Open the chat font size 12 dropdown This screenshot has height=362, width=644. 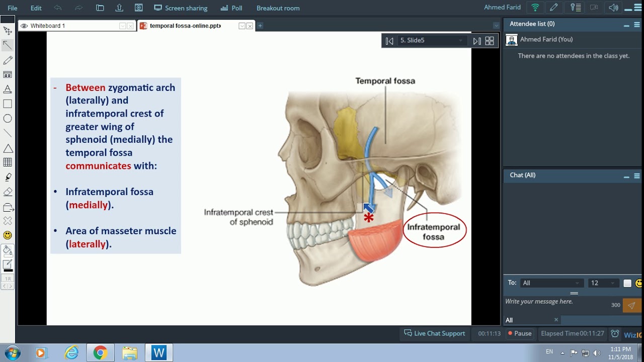[x=603, y=283]
